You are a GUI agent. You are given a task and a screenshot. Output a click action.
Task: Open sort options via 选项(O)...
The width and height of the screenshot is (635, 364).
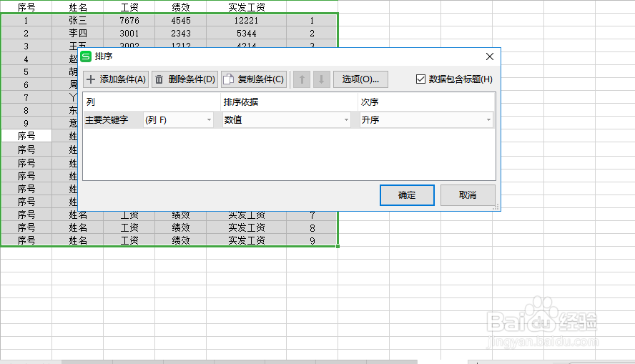(360, 79)
